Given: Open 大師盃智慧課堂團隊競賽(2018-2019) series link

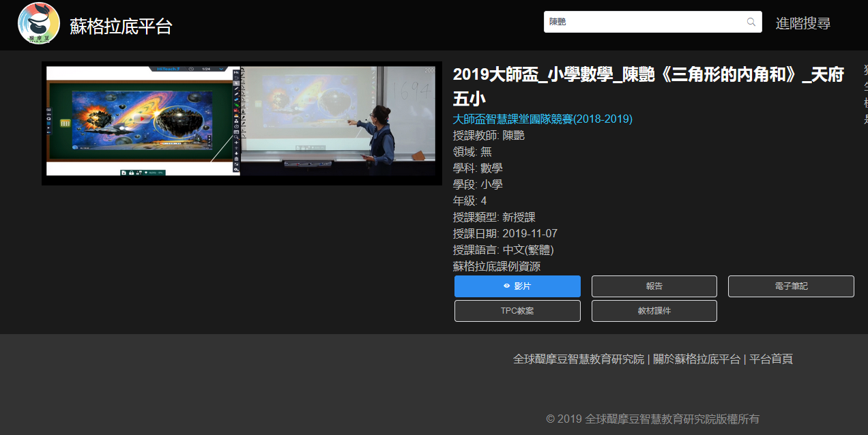Looking at the screenshot, I should (542, 119).
